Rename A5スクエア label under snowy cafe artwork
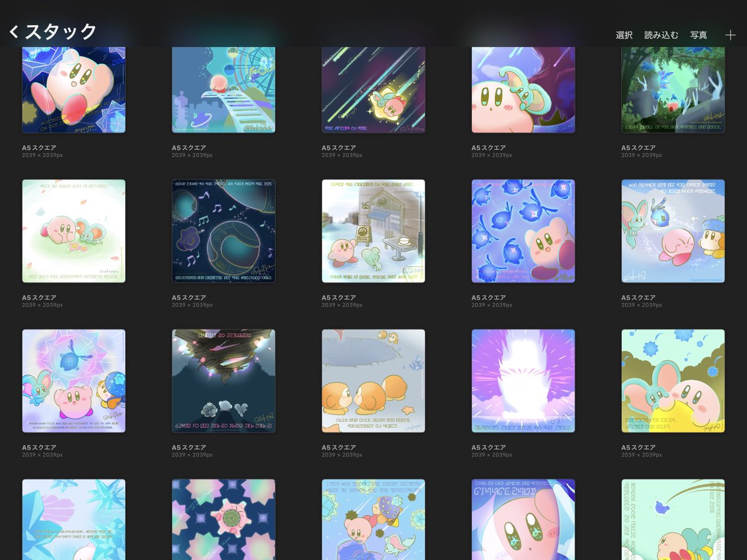The height and width of the screenshot is (560, 747). pos(339,297)
